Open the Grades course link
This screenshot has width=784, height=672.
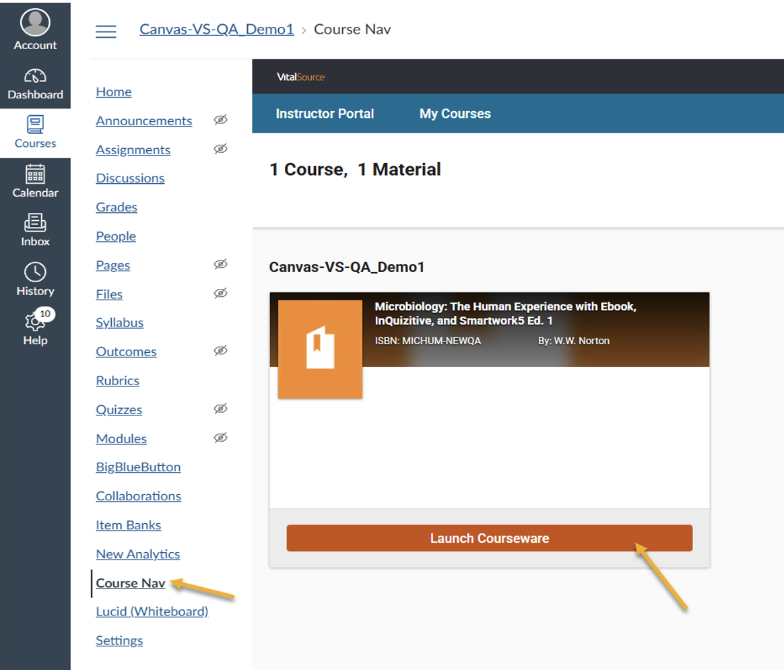click(117, 207)
